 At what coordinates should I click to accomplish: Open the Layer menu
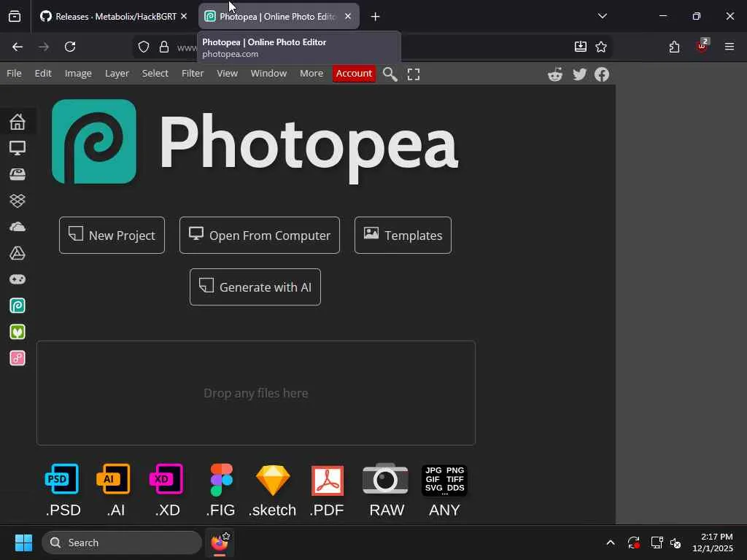click(117, 74)
